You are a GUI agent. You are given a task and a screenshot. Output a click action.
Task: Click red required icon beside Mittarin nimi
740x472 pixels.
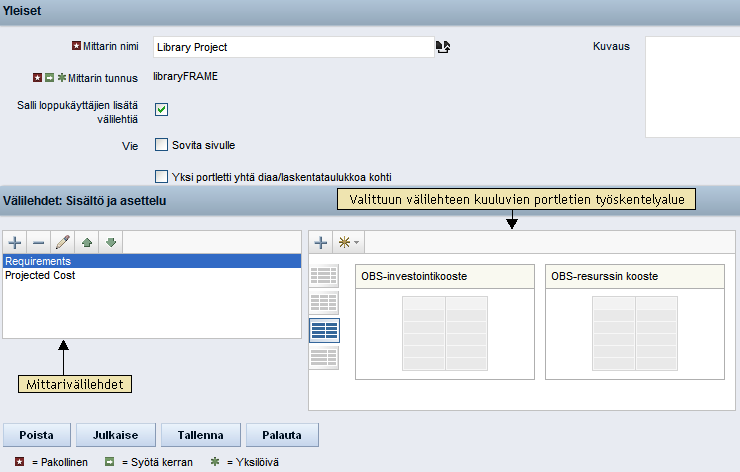76,45
